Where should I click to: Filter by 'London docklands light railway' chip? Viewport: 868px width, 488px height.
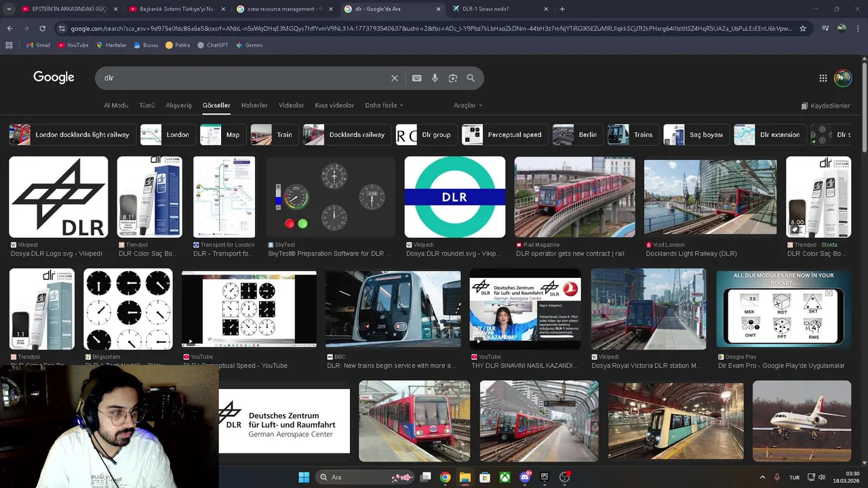click(73, 134)
